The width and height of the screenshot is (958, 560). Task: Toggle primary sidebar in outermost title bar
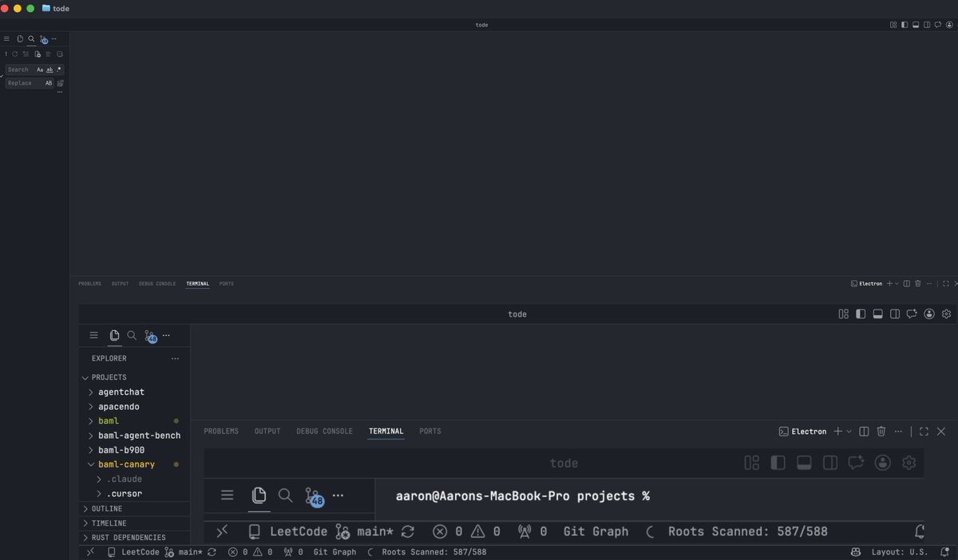905,25
